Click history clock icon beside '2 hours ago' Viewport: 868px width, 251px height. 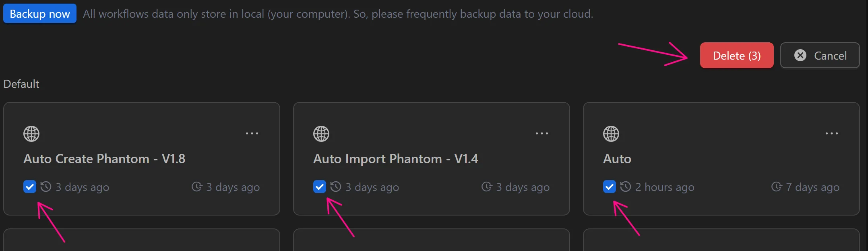[x=626, y=187]
